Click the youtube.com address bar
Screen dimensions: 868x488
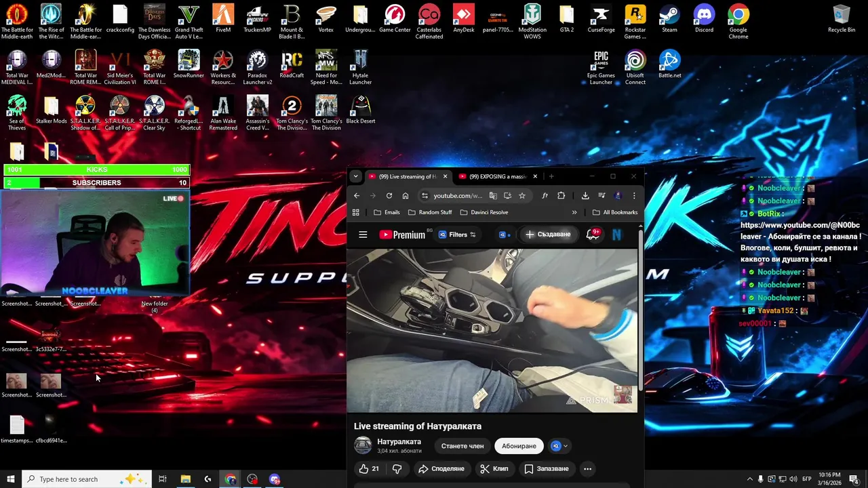click(x=458, y=196)
